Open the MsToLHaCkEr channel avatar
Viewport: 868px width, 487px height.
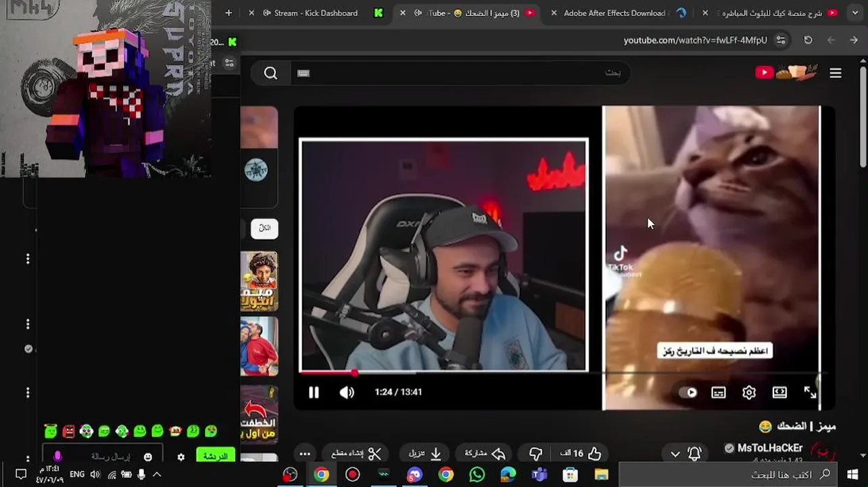click(x=823, y=453)
